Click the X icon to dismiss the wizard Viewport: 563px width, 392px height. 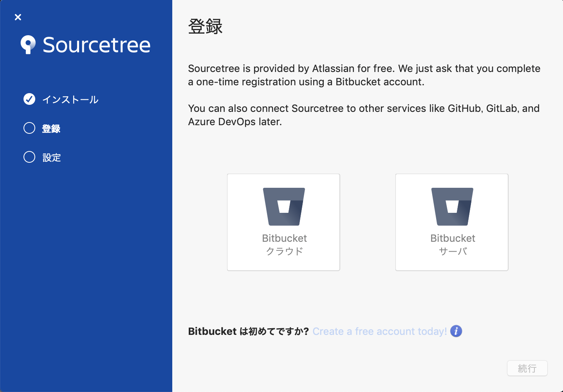coord(18,17)
